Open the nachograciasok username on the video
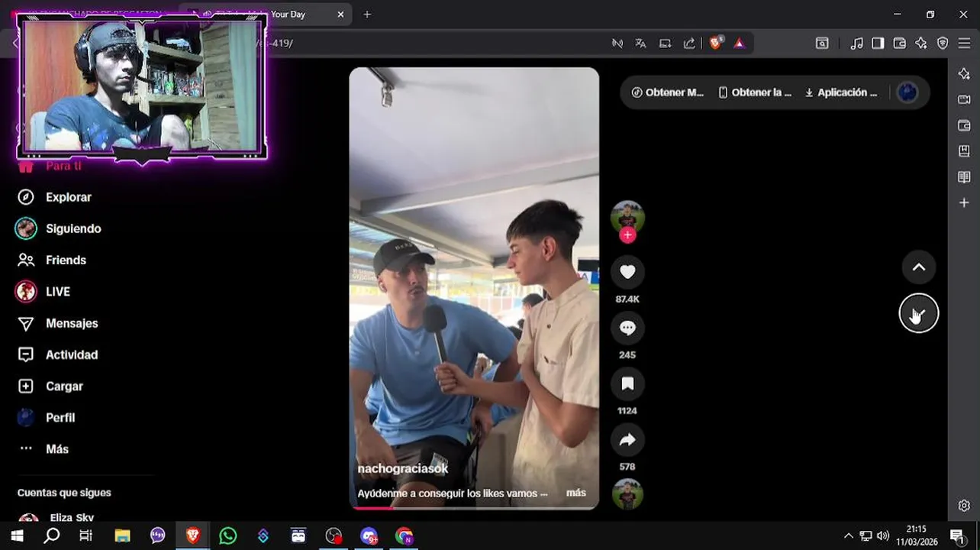980x550 pixels. point(403,469)
